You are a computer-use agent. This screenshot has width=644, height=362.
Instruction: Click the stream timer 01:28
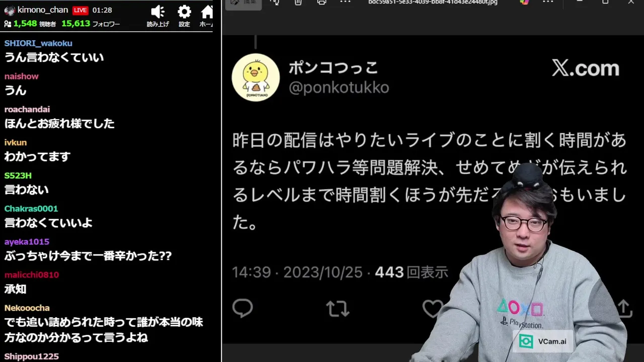click(x=102, y=10)
